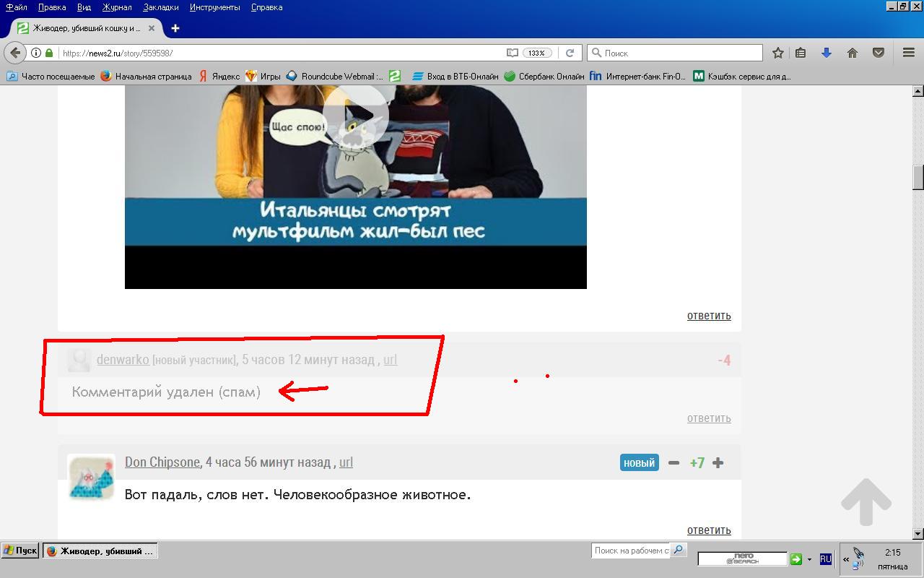
Task: Switch the RU keyboard language indicator
Action: coord(826,558)
